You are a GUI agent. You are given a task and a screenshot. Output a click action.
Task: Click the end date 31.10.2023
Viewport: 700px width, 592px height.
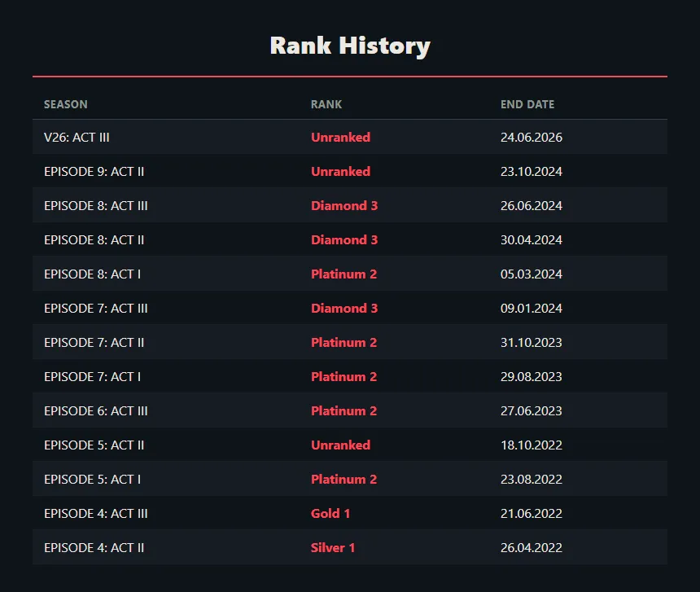click(x=532, y=343)
